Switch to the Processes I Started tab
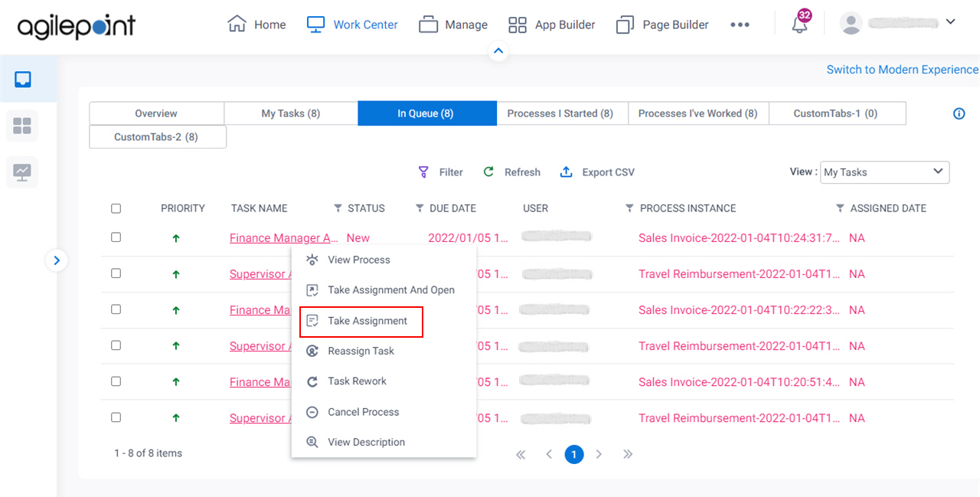980x497 pixels. (562, 113)
